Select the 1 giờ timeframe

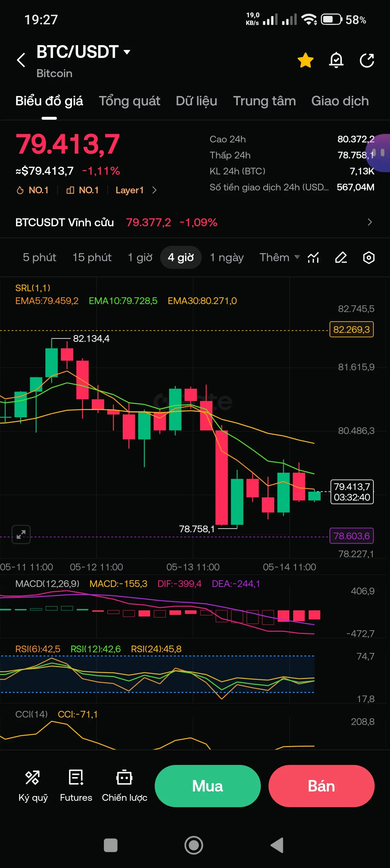[x=140, y=257]
